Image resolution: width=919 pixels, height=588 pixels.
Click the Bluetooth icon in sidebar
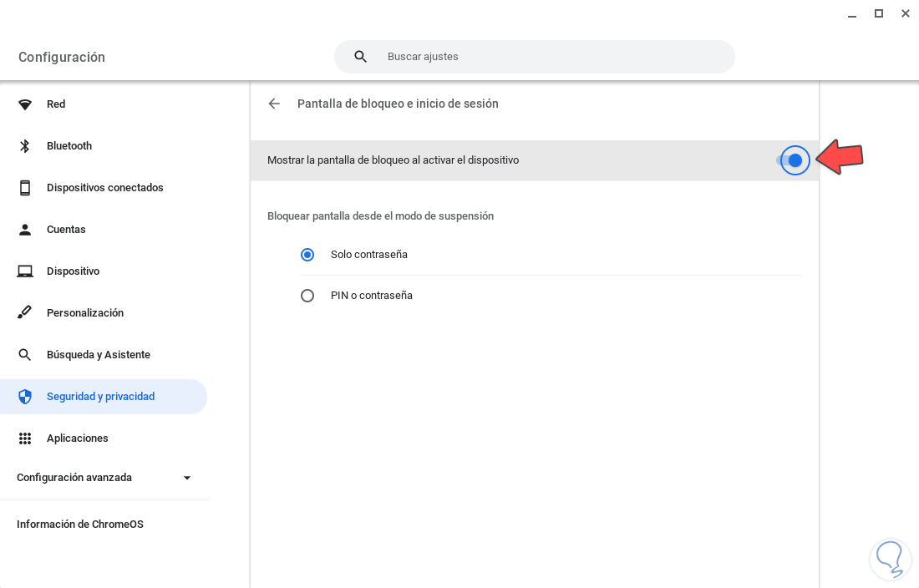(x=25, y=146)
